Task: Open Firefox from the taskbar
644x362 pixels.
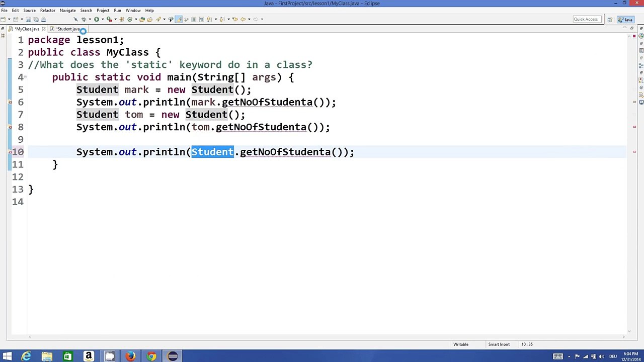Action: [130, 356]
